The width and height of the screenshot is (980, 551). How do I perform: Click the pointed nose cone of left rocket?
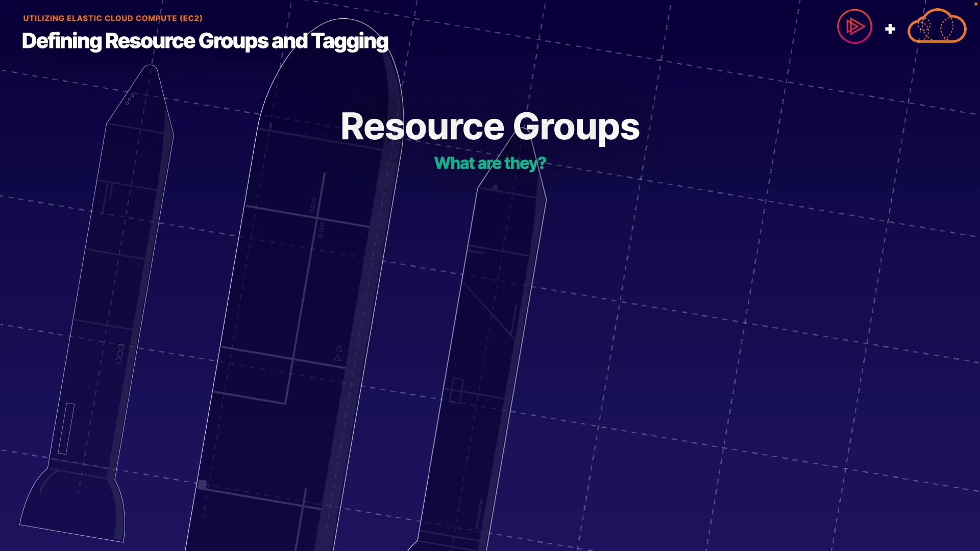click(148, 87)
